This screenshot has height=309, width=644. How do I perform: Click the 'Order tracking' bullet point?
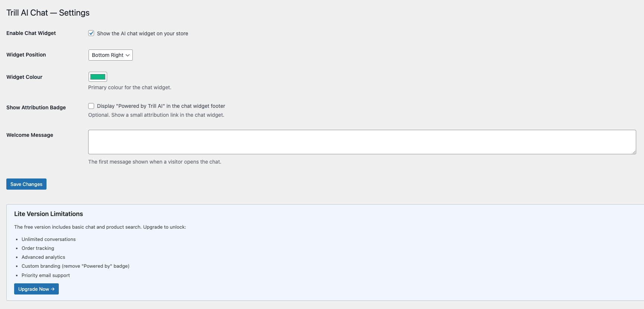point(38,248)
